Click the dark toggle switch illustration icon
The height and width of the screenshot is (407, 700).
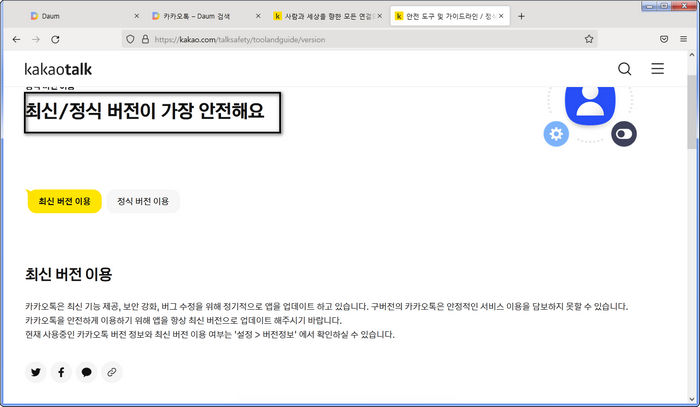(624, 134)
